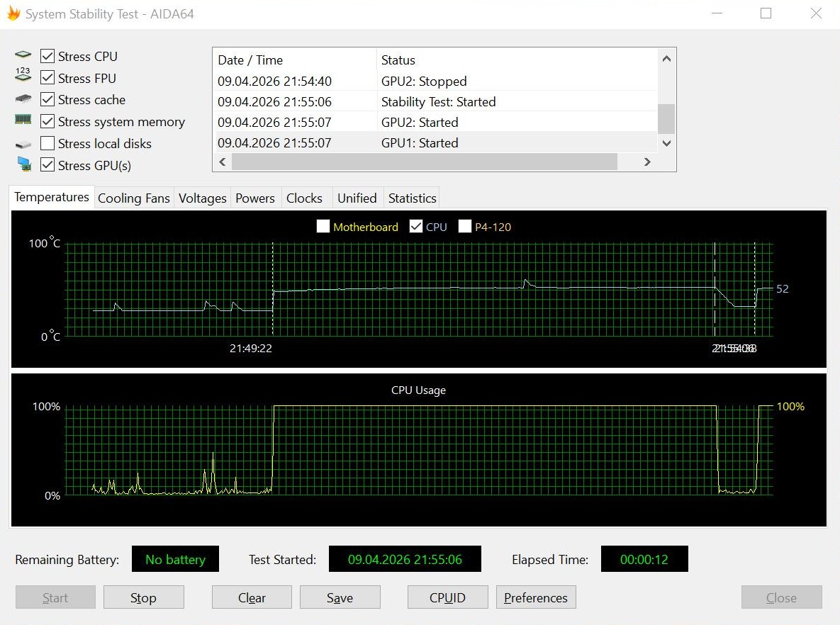
Task: Click the log horizontal scroll right arrow
Action: pos(647,162)
